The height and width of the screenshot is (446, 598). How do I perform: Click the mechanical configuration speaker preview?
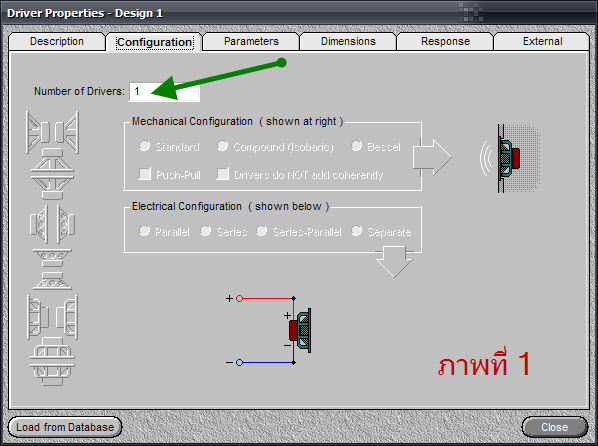511,158
